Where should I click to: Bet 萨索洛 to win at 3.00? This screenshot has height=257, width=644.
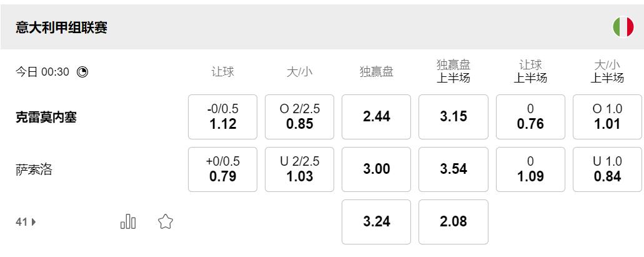(x=376, y=169)
